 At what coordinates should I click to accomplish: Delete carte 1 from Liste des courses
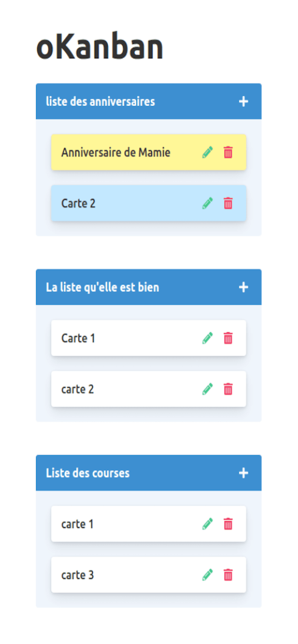(x=228, y=524)
